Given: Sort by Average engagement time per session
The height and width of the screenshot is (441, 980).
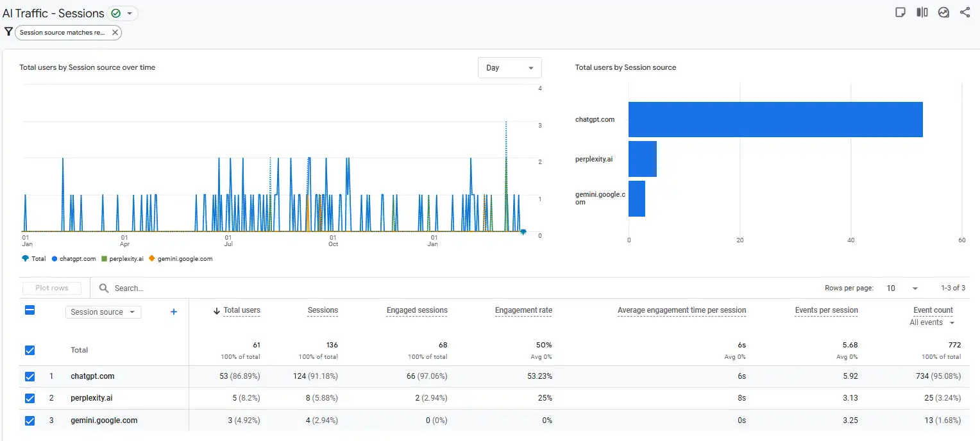Looking at the screenshot, I should click(x=682, y=310).
